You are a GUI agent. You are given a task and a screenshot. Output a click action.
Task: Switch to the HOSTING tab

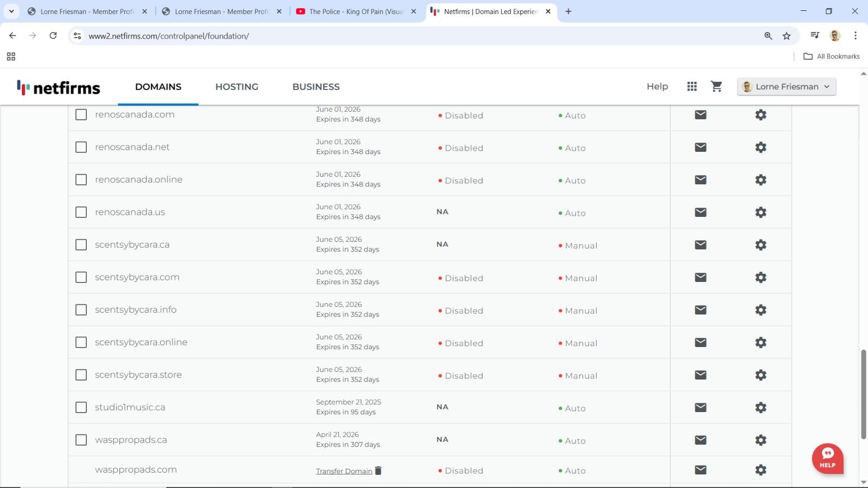click(x=237, y=87)
